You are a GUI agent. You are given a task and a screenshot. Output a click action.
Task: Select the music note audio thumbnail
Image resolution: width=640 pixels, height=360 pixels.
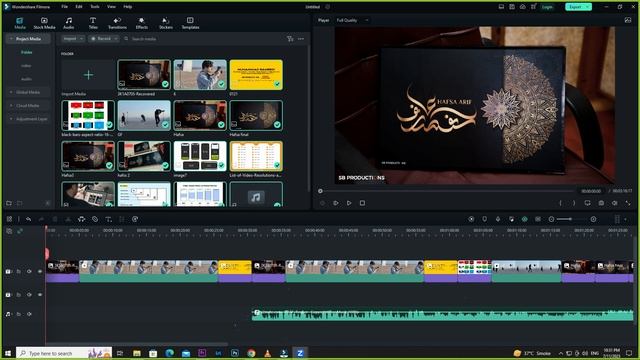[256, 195]
